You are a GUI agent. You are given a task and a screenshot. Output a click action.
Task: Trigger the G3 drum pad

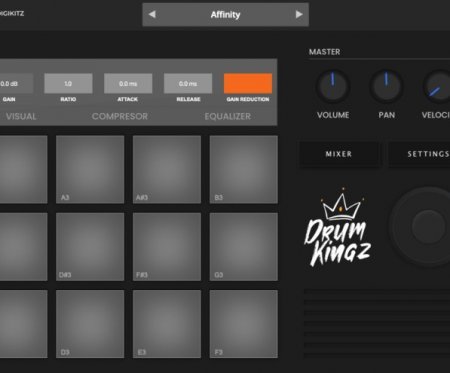pyautogui.click(x=244, y=247)
